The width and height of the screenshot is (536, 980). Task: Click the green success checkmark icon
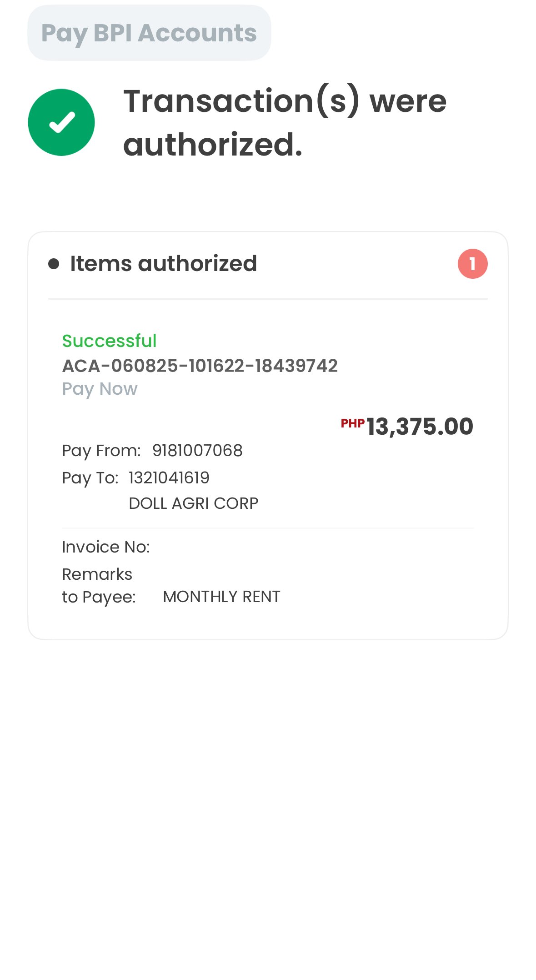61,122
